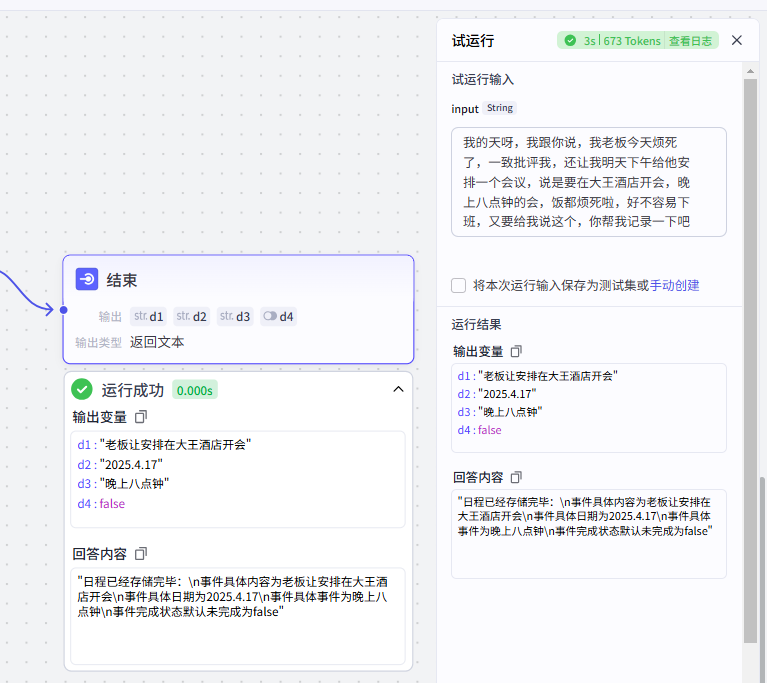Copy output variables in the test run panel

517,351
